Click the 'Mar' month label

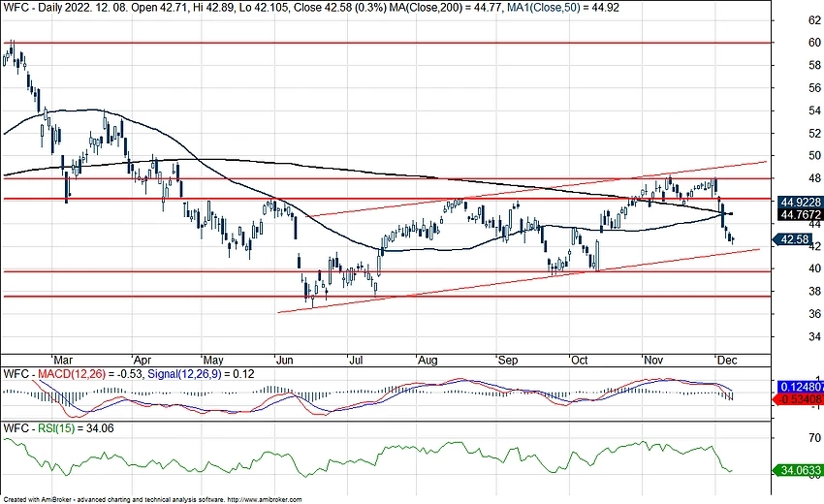pyautogui.click(x=63, y=360)
